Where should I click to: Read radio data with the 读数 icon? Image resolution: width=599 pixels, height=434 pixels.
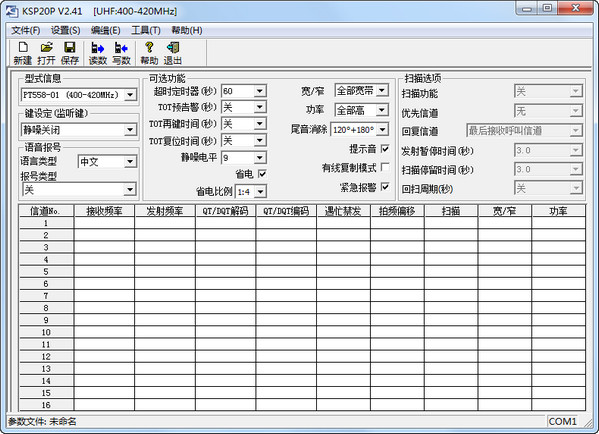[x=98, y=53]
